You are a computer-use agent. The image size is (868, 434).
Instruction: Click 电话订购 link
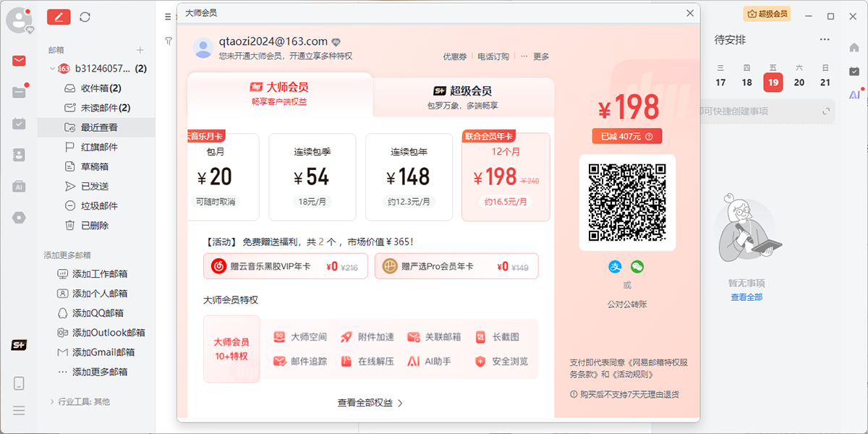tap(493, 56)
